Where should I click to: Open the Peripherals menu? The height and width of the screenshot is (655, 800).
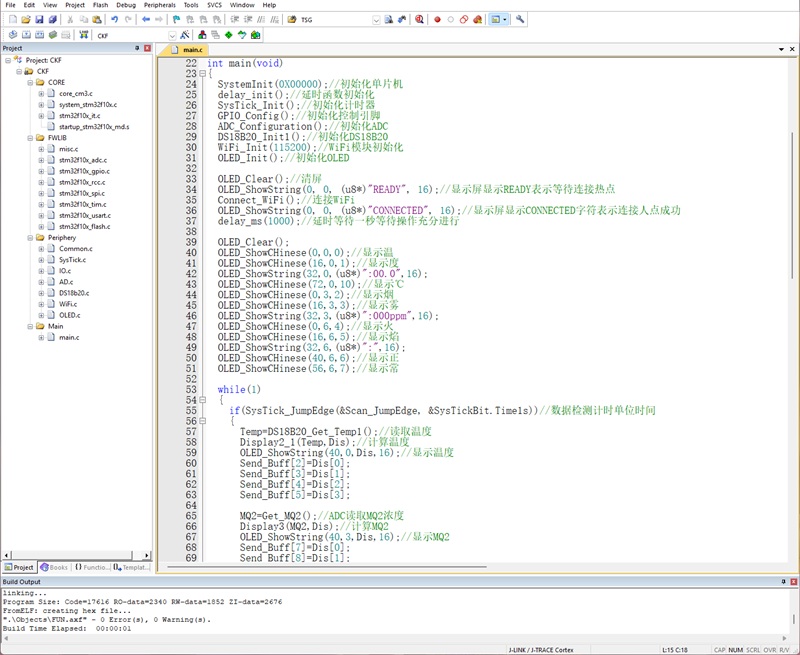point(159,5)
